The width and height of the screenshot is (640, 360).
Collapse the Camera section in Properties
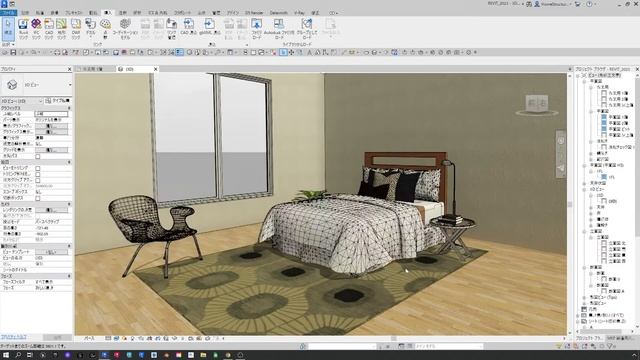[x=69, y=204]
